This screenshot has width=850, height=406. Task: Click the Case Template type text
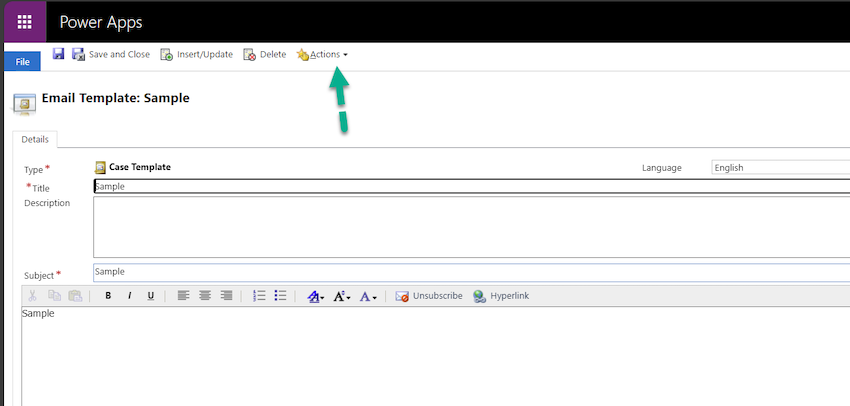[x=140, y=167]
